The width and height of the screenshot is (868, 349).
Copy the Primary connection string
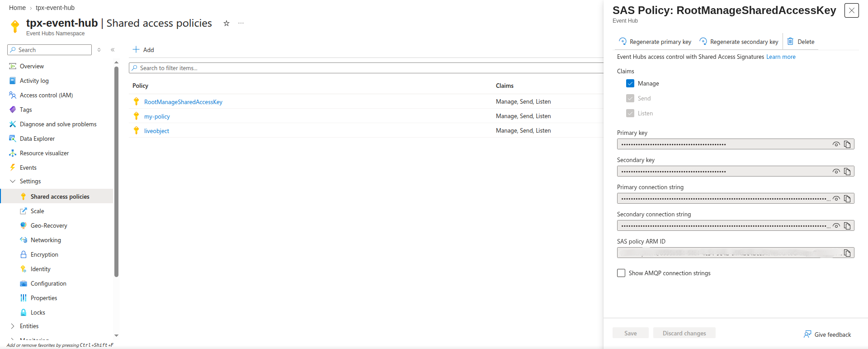847,199
